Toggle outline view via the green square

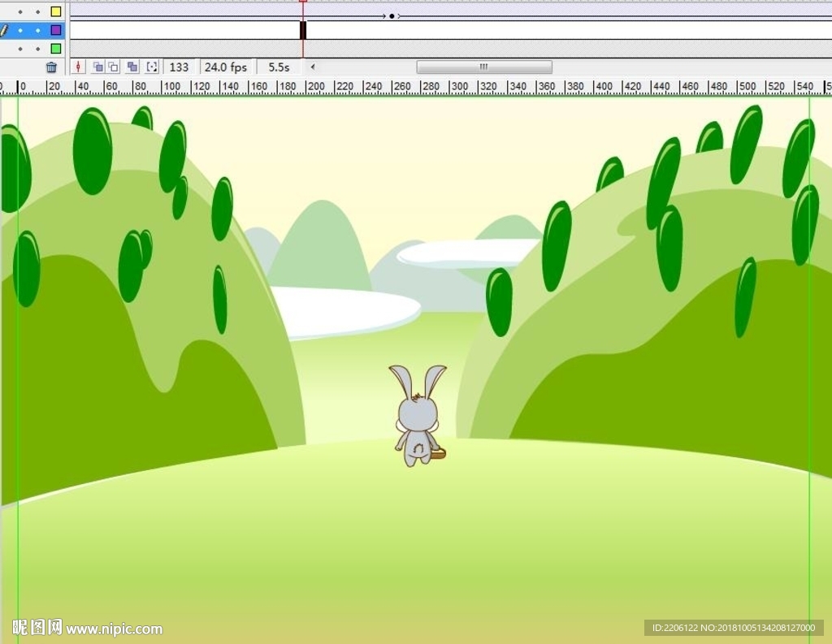pyautogui.click(x=56, y=49)
